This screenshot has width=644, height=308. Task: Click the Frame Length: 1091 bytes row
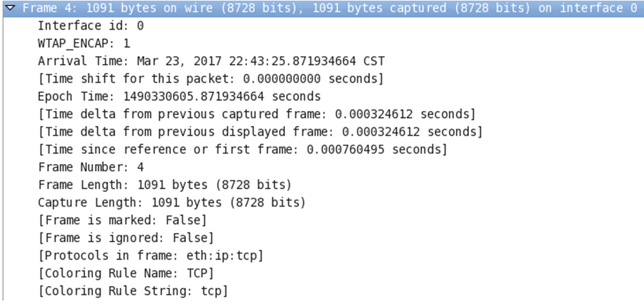click(165, 185)
